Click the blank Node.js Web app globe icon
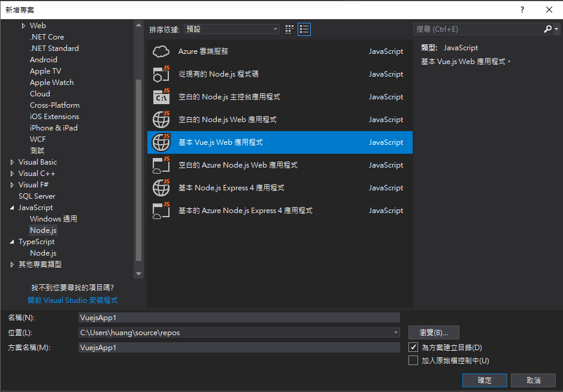 pos(161,120)
